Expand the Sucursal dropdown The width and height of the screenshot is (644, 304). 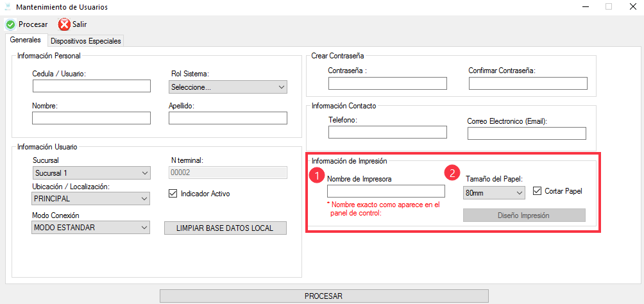coord(90,173)
